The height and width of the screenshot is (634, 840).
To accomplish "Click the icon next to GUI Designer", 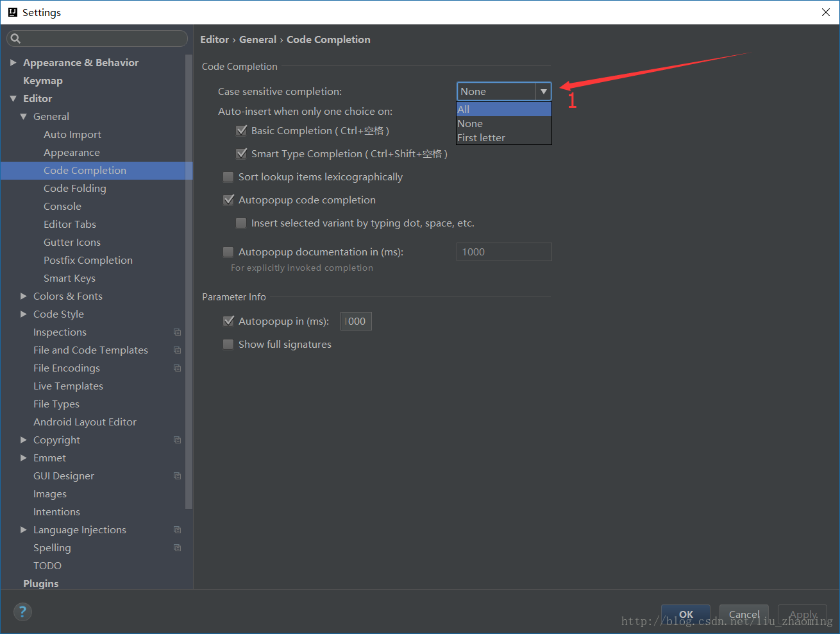I will point(178,475).
